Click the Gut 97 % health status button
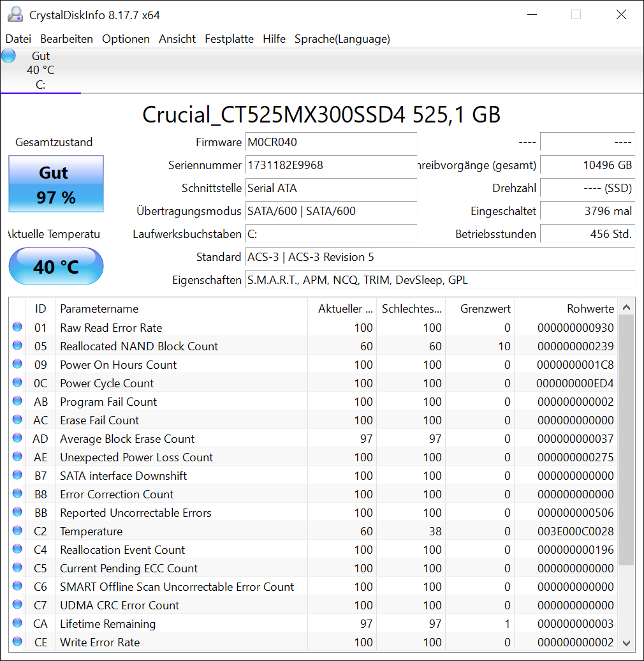 coord(56,184)
